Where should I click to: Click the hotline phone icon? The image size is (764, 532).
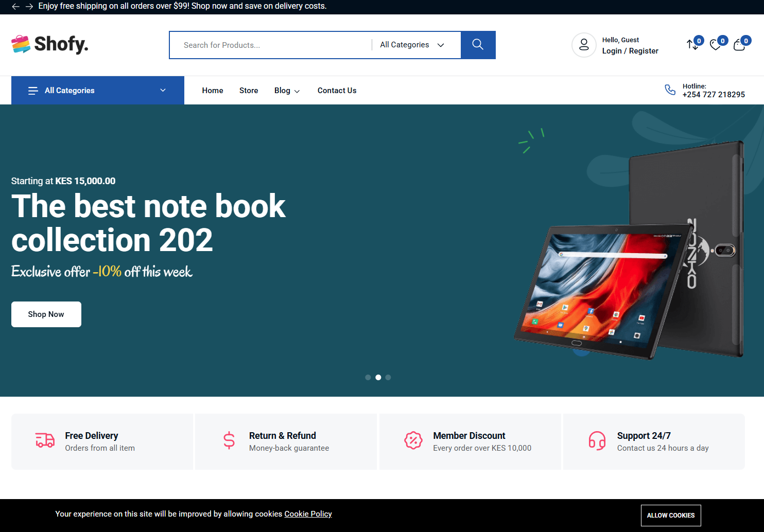[670, 90]
